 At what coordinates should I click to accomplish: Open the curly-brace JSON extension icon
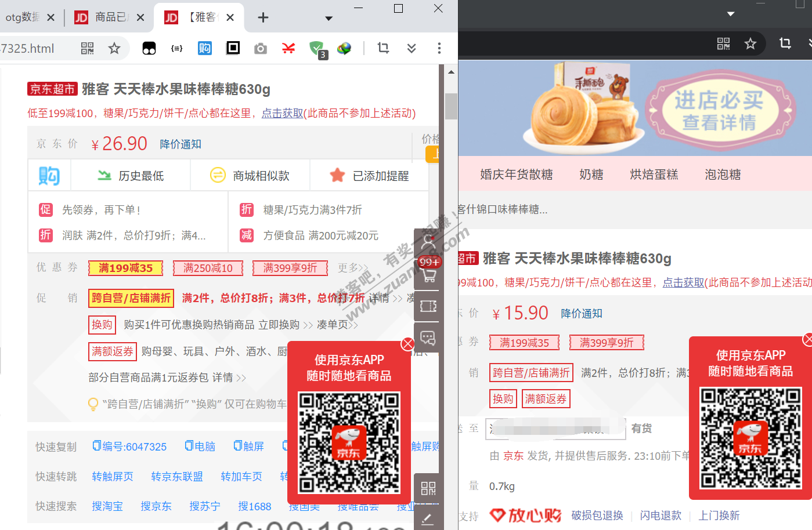[x=177, y=48]
